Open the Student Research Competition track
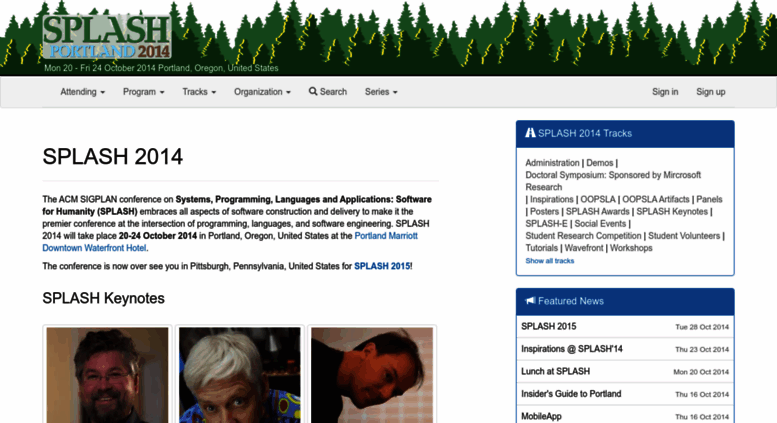Image resolution: width=777 pixels, height=423 pixels. [583, 236]
